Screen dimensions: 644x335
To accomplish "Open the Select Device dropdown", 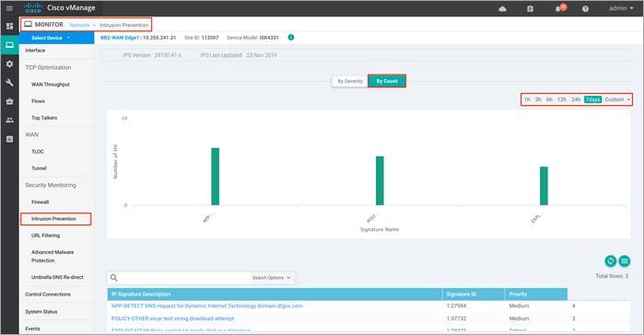I will click(x=57, y=38).
